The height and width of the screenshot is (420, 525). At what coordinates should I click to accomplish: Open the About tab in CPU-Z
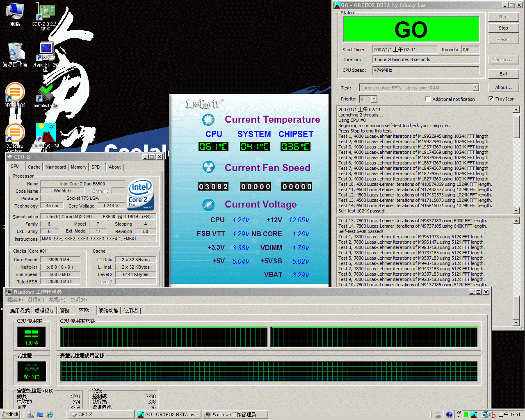pos(115,167)
